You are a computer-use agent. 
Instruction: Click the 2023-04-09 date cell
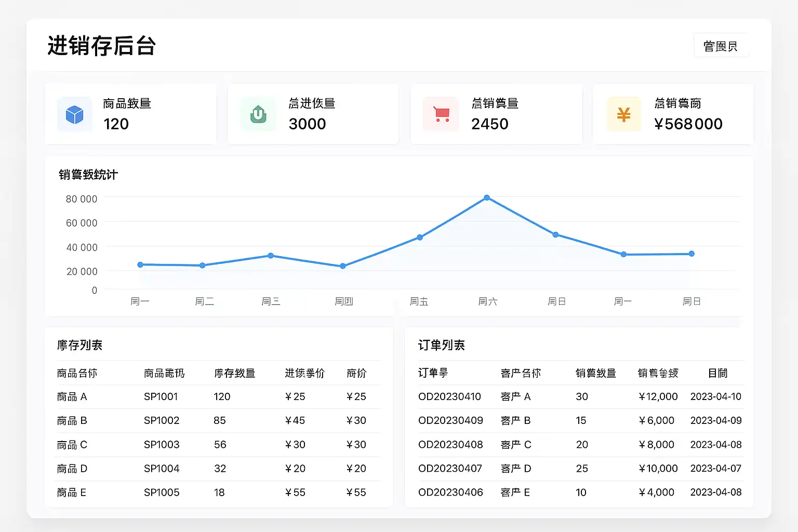715,421
